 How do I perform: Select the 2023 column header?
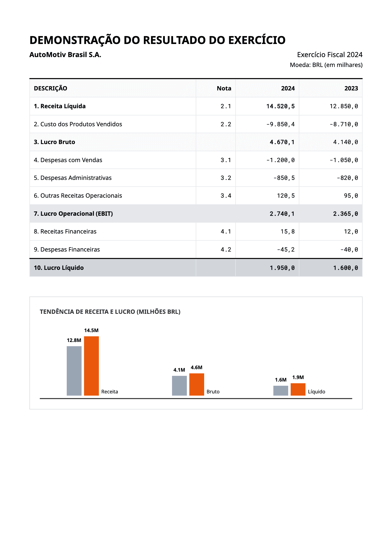[x=351, y=88]
